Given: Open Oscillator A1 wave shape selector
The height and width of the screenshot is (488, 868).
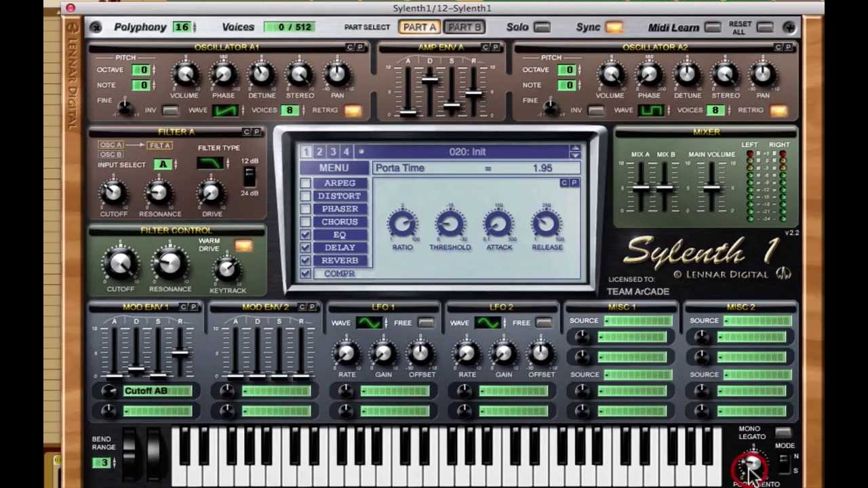Looking at the screenshot, I should coord(226,110).
